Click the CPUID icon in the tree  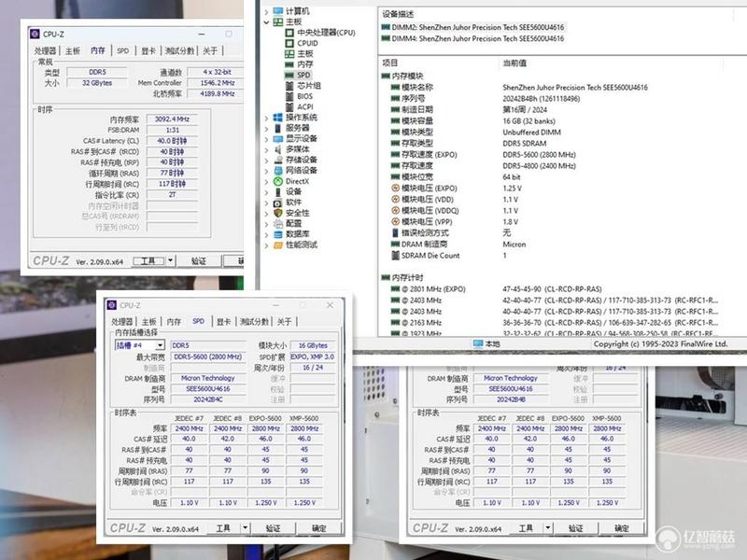pos(289,43)
